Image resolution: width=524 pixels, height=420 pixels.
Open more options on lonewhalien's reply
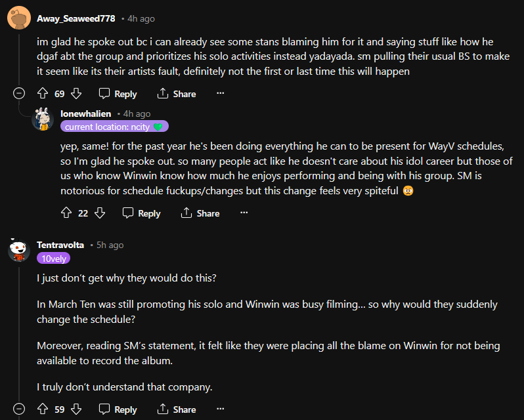coord(244,213)
